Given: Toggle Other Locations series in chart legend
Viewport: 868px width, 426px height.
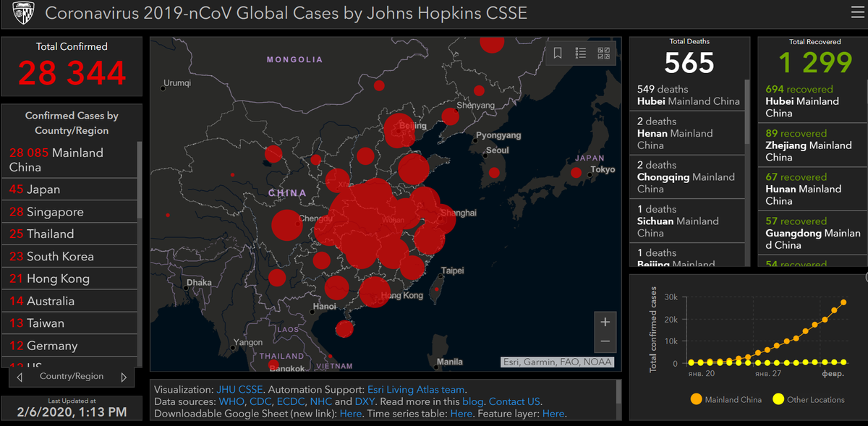Looking at the screenshot, I should coord(808,399).
